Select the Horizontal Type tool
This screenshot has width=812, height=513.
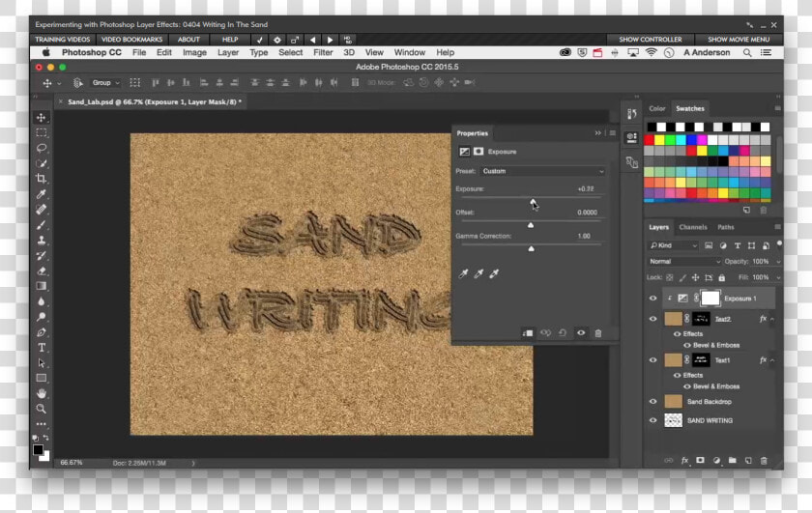42,348
